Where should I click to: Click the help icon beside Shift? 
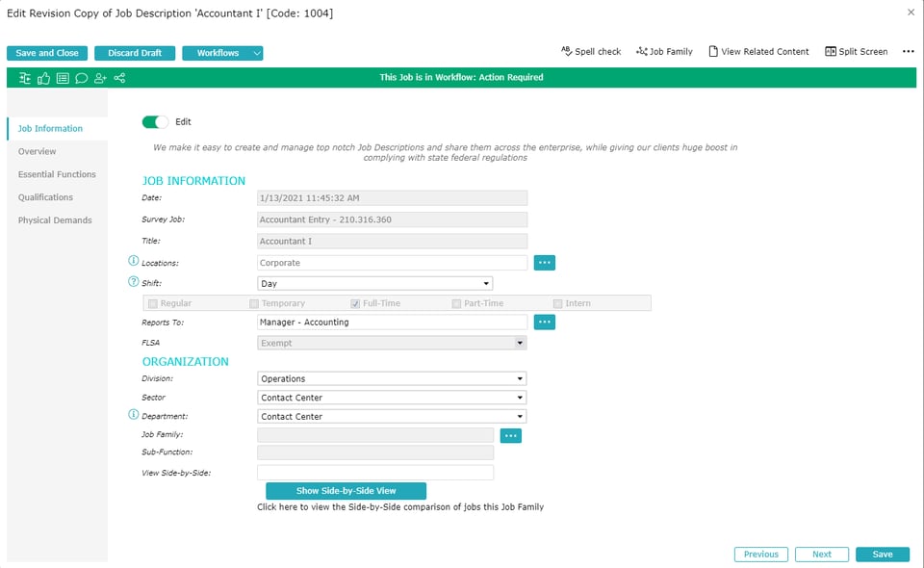134,282
